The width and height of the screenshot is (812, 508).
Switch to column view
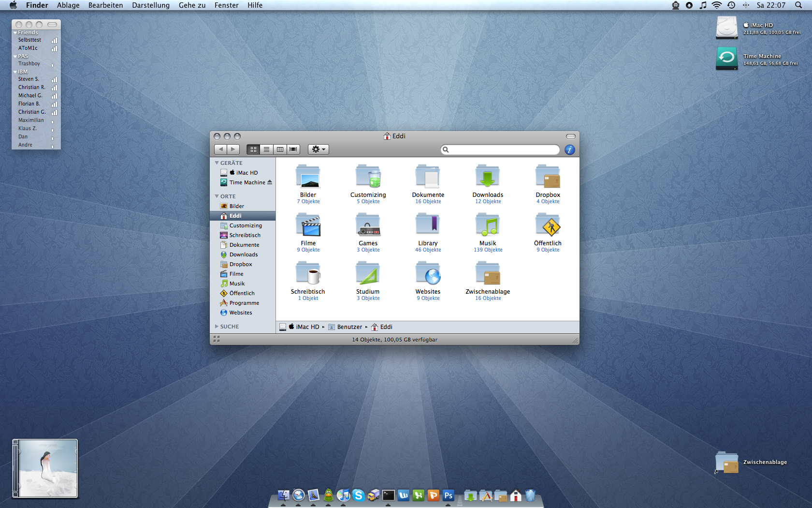[x=280, y=149]
